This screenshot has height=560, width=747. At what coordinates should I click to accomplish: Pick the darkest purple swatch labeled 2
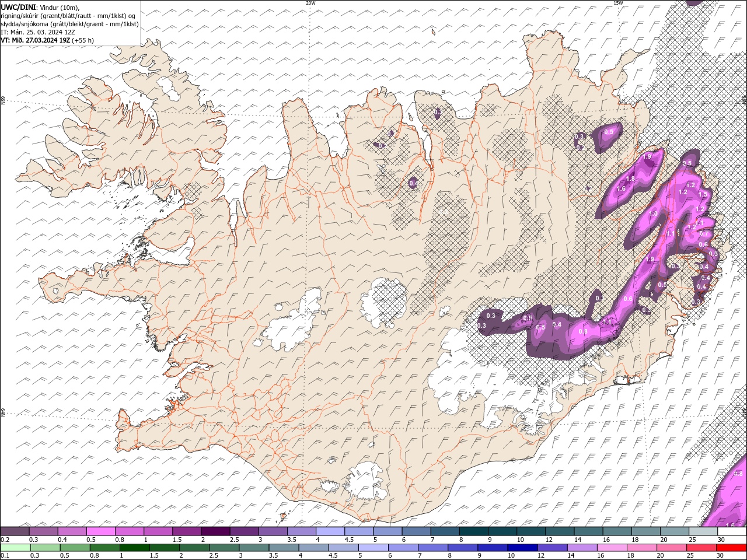(216, 531)
